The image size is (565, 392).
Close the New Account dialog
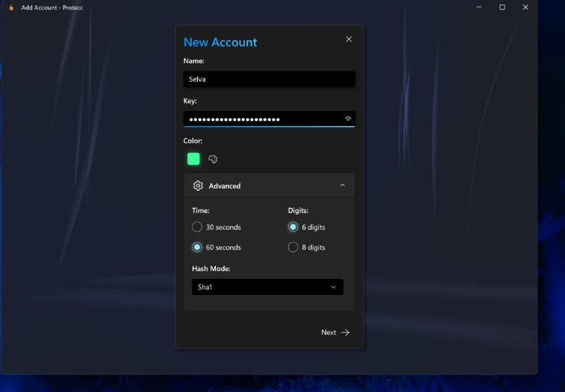coord(348,39)
